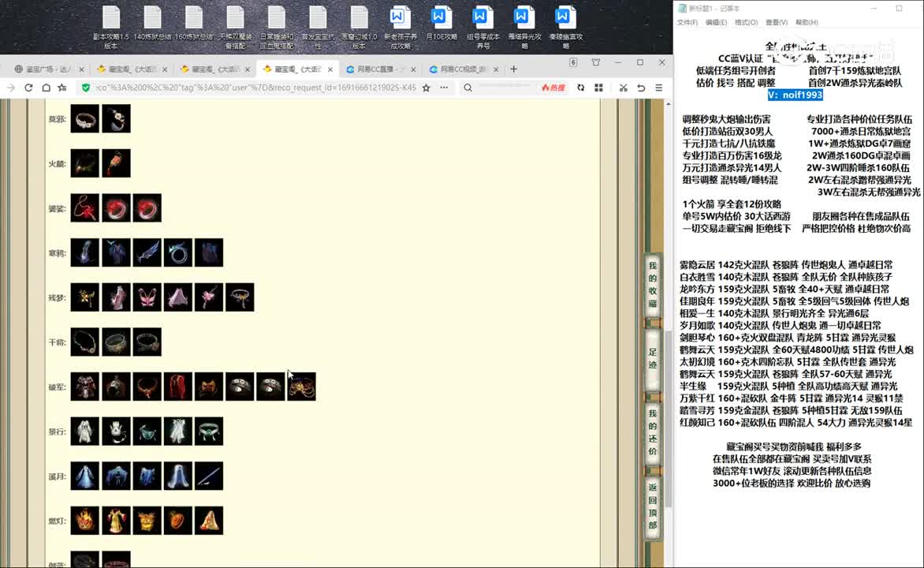Open the favorites star-list icon left of address bar
The height and width of the screenshot is (568, 924).
click(x=62, y=88)
